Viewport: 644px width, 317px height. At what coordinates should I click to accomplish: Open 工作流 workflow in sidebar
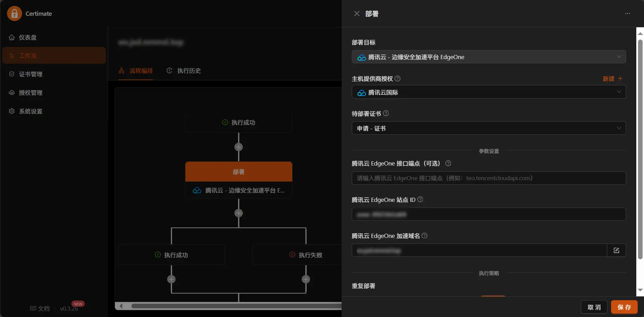pyautogui.click(x=54, y=56)
